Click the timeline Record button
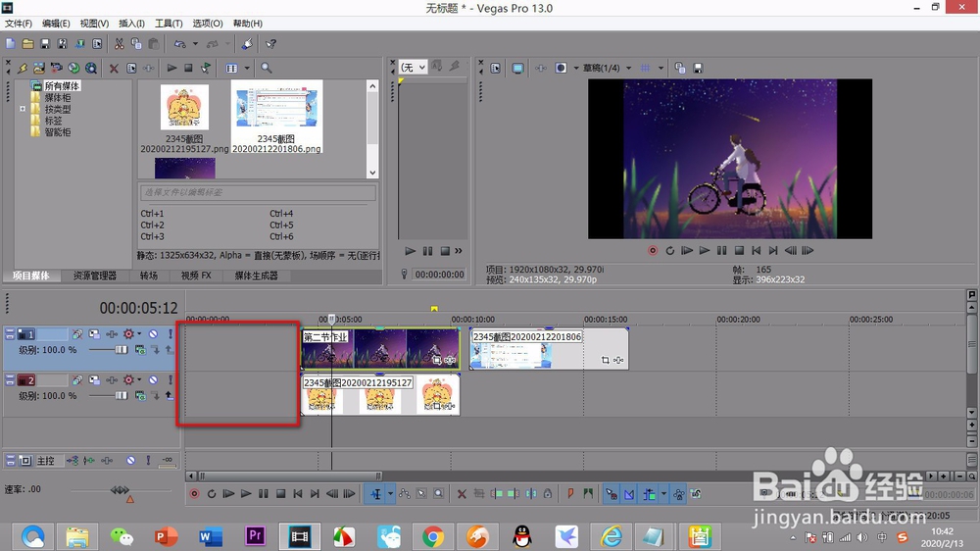The width and height of the screenshot is (980, 551). [x=194, y=494]
